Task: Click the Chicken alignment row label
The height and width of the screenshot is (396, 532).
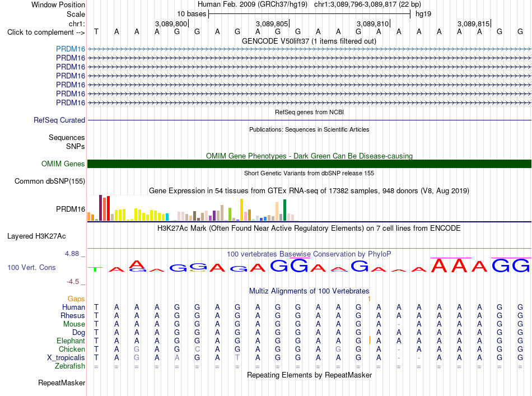Action: pyautogui.click(x=72, y=349)
